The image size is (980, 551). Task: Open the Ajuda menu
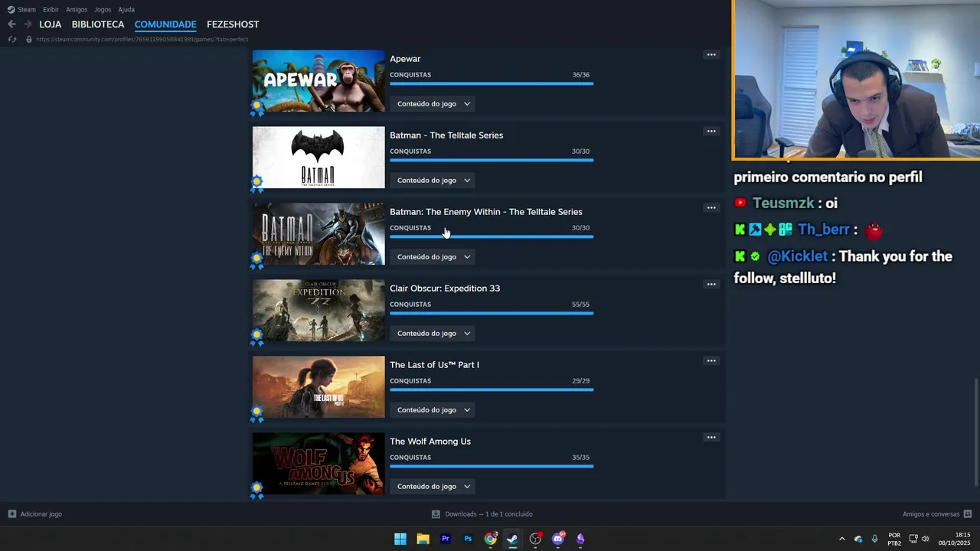tap(126, 9)
